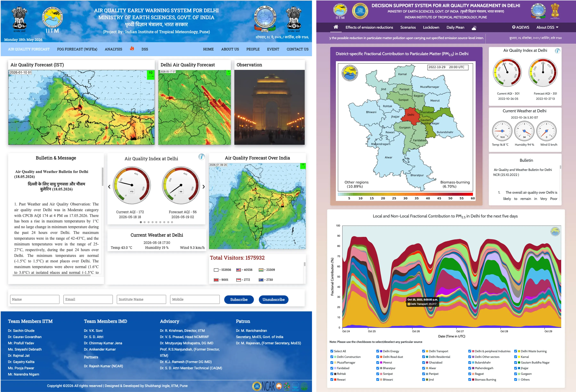Select first carousel dot under AQI gauges
This screenshot has width=576, height=392.
pyautogui.click(x=141, y=222)
